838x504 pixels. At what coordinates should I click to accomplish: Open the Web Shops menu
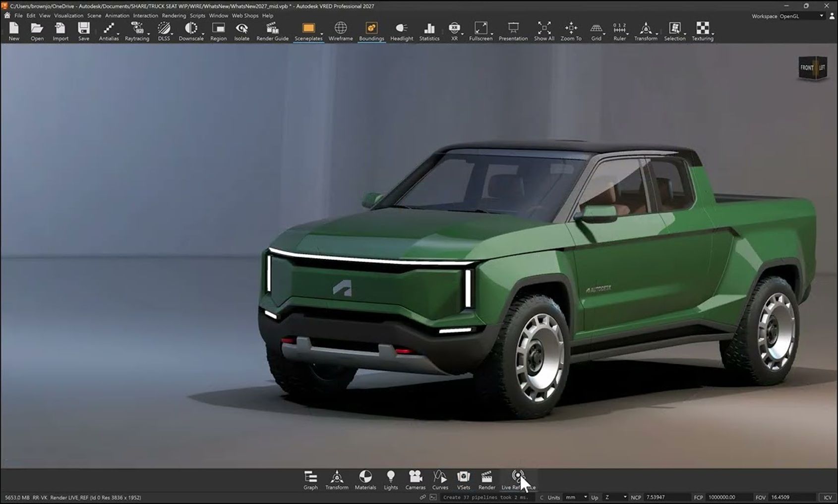coord(245,16)
